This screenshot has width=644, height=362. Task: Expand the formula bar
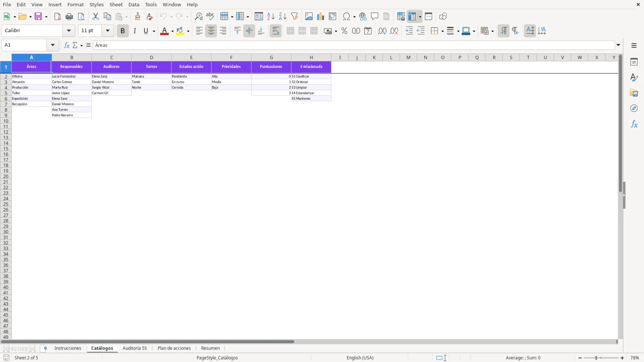point(619,45)
